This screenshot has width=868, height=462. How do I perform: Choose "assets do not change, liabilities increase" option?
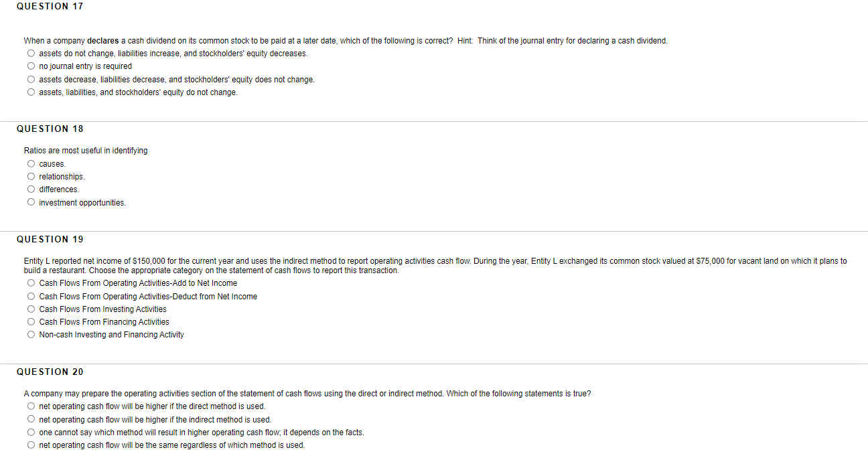coord(31,53)
